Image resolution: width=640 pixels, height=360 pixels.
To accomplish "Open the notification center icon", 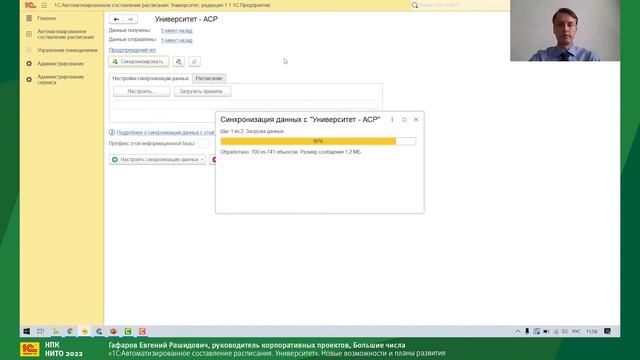I will point(607,331).
